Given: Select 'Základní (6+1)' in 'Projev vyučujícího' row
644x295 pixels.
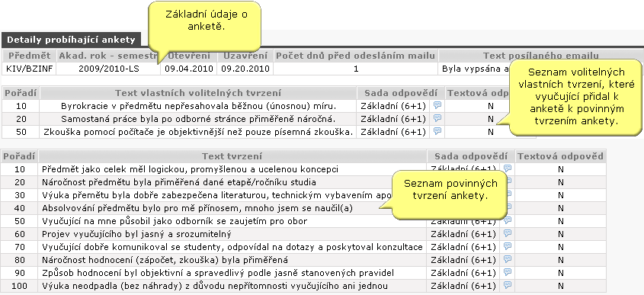Looking at the screenshot, I should coord(463,234).
